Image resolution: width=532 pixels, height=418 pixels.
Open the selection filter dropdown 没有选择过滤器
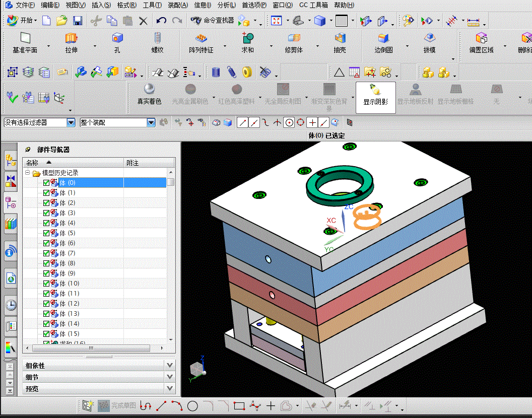(71, 122)
